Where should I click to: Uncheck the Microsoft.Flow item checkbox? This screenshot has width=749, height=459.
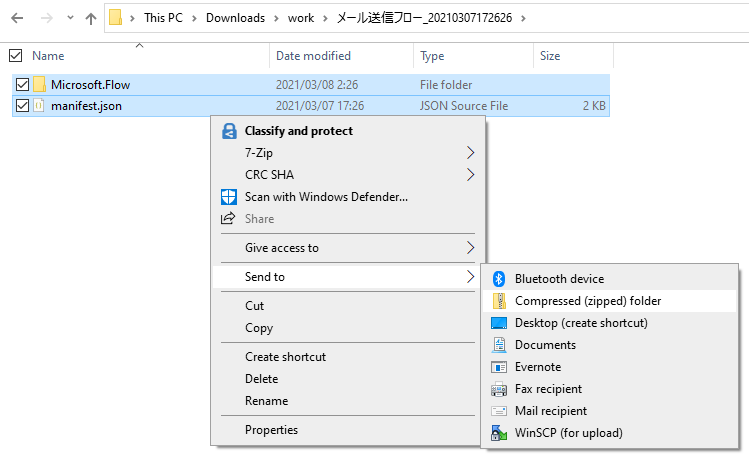[x=22, y=85]
